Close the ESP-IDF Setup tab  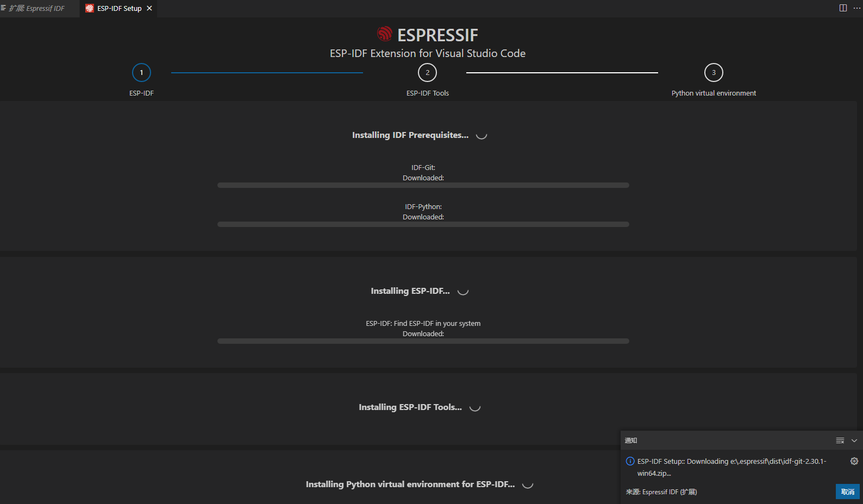[x=149, y=8]
